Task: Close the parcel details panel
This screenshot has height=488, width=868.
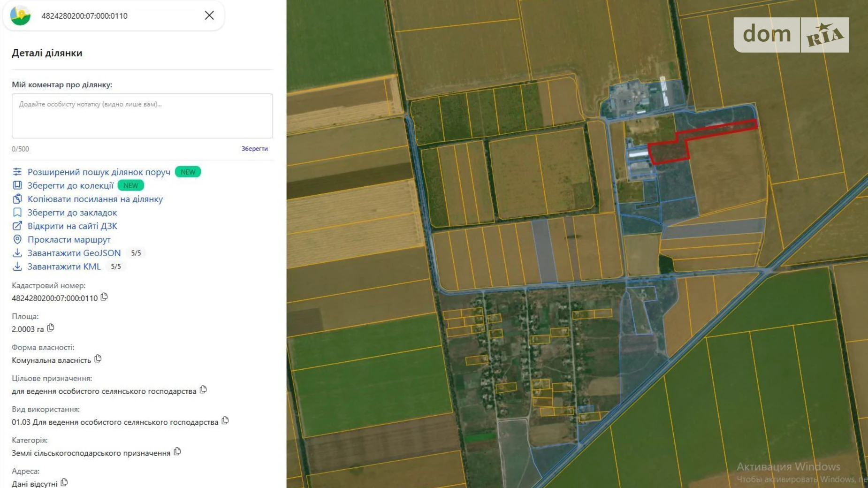Action: [209, 15]
